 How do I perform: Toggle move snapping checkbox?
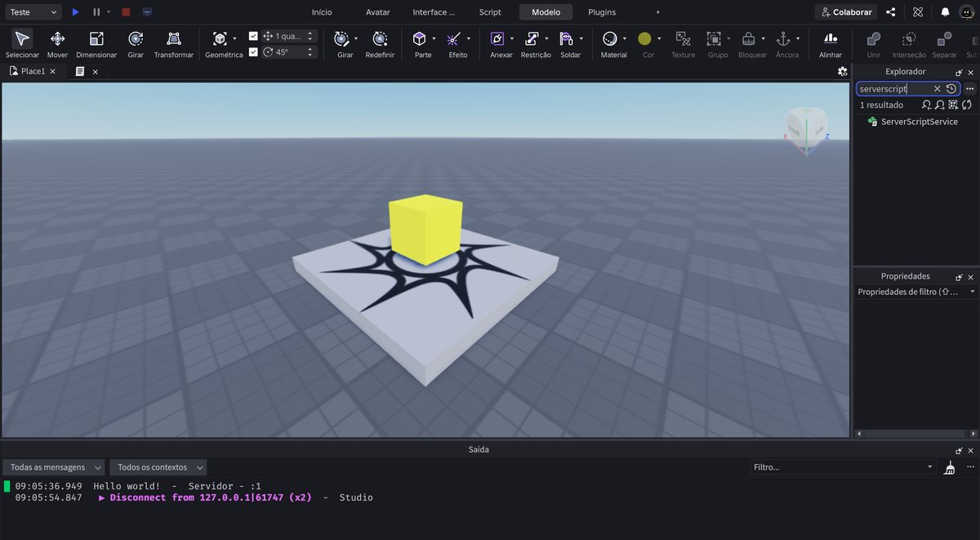point(253,36)
